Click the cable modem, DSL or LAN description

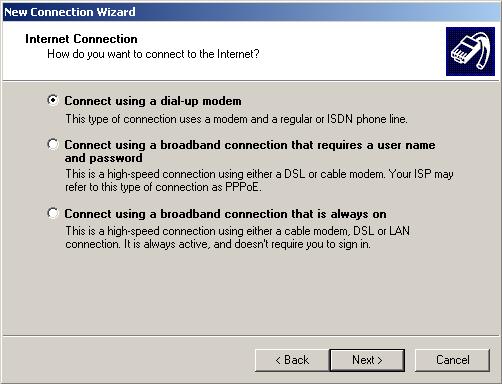click(x=237, y=231)
